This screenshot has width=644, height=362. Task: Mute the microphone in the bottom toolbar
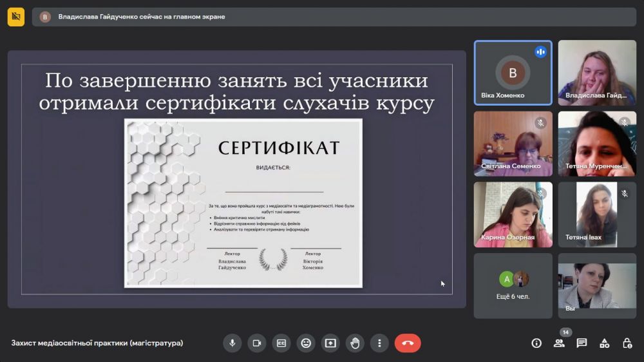click(x=232, y=343)
